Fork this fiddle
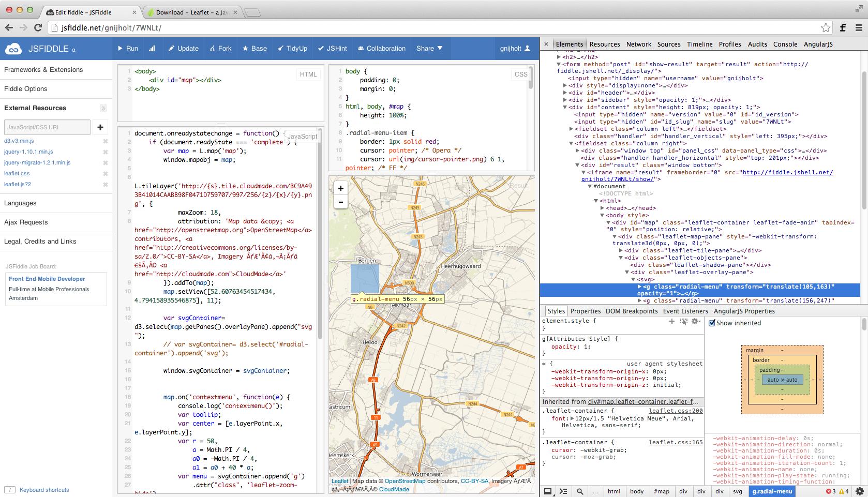This screenshot has height=497, width=868. coord(220,48)
